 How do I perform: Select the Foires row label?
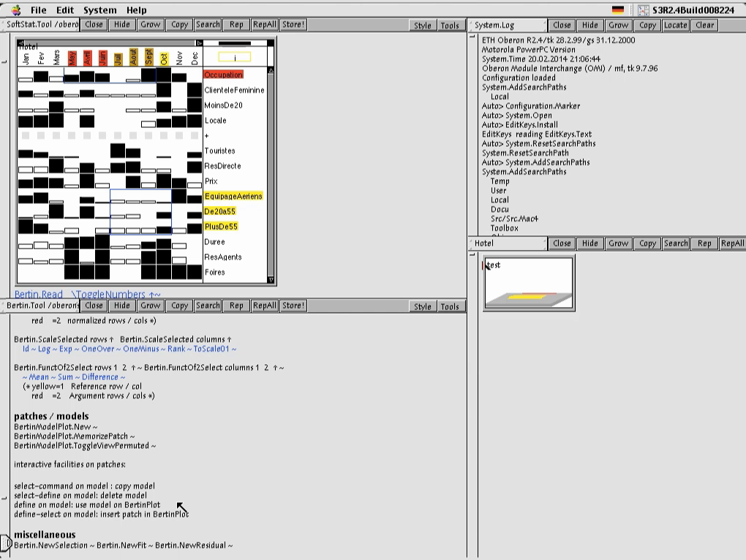214,272
